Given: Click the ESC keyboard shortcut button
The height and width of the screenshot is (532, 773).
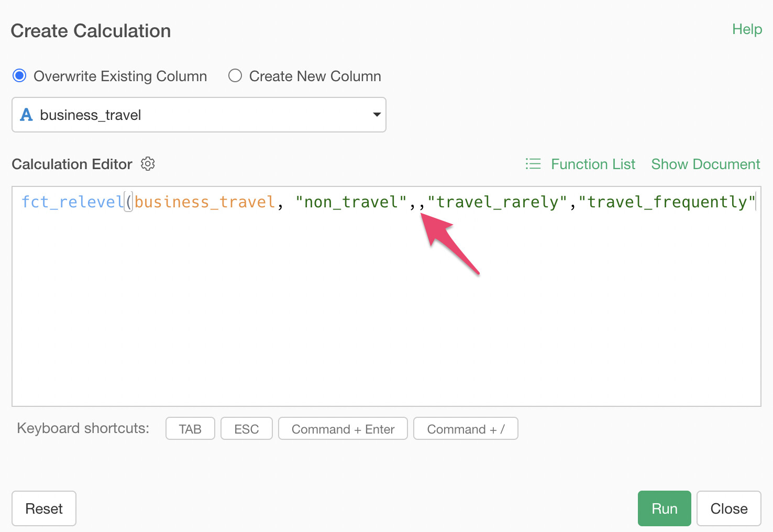Looking at the screenshot, I should pyautogui.click(x=247, y=429).
